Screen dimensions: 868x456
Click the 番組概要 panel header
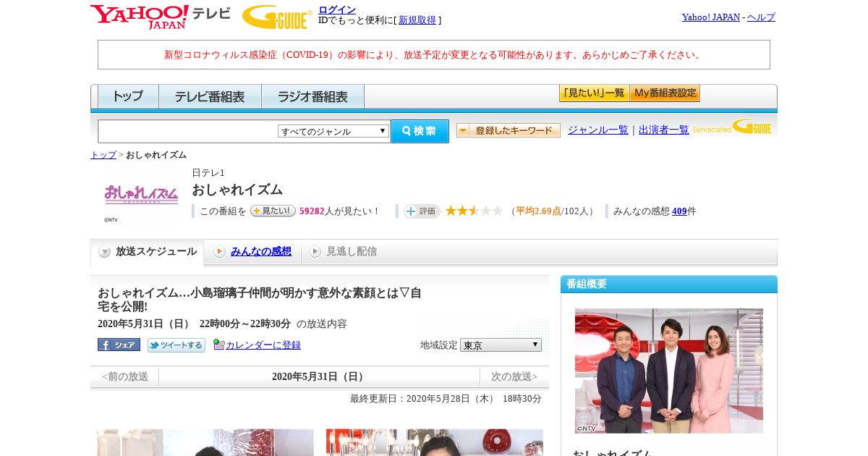669,284
